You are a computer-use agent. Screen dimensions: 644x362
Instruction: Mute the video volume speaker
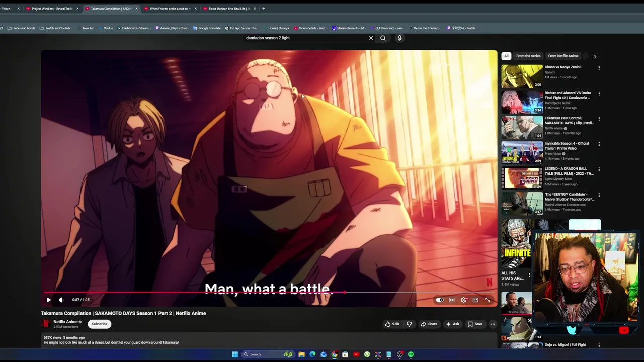(x=61, y=300)
